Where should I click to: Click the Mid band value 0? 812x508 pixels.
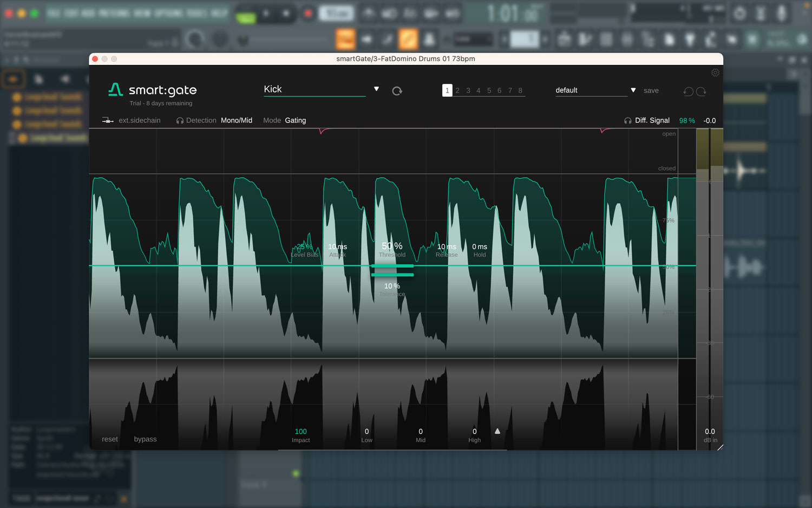pos(421,432)
